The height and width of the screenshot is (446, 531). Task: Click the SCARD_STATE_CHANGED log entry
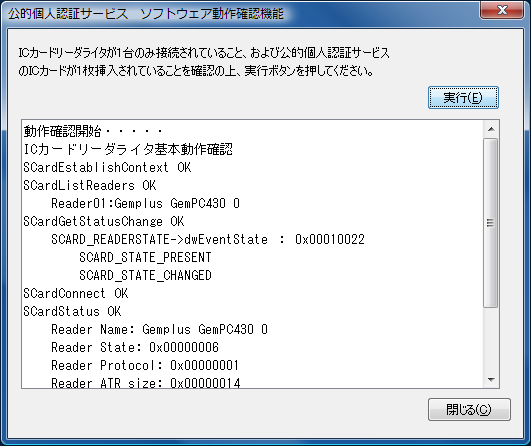(x=145, y=275)
